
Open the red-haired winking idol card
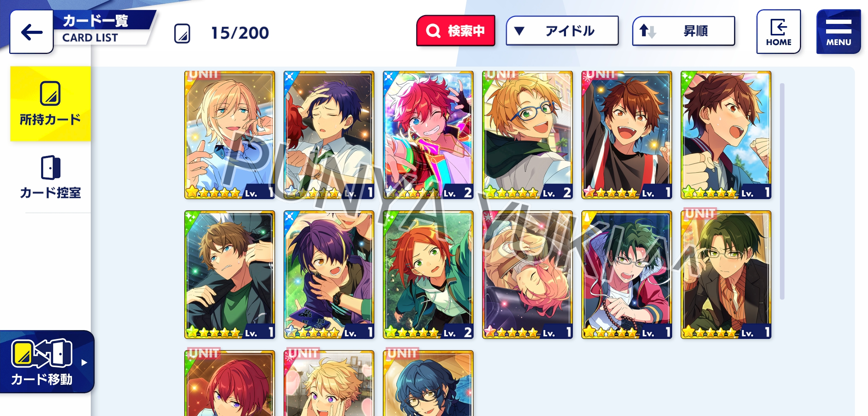point(428,135)
